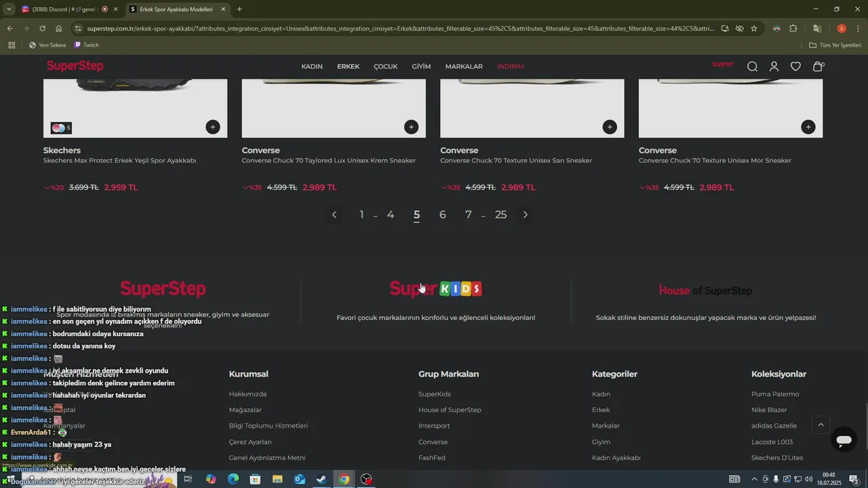Open Intersport link under Grup Markaları

pyautogui.click(x=434, y=426)
